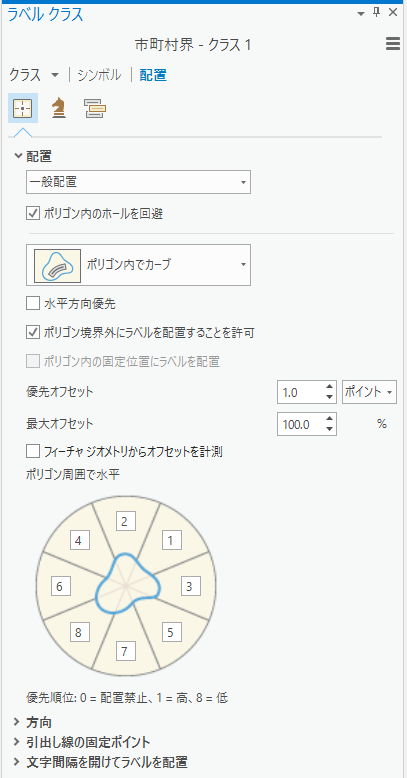The width and height of the screenshot is (407, 778).
Task: Switch to the シンボル tab
Action: (99, 75)
